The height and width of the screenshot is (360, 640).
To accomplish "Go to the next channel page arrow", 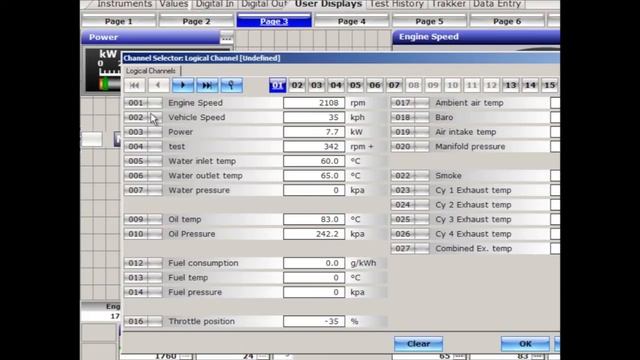I will coord(182,85).
